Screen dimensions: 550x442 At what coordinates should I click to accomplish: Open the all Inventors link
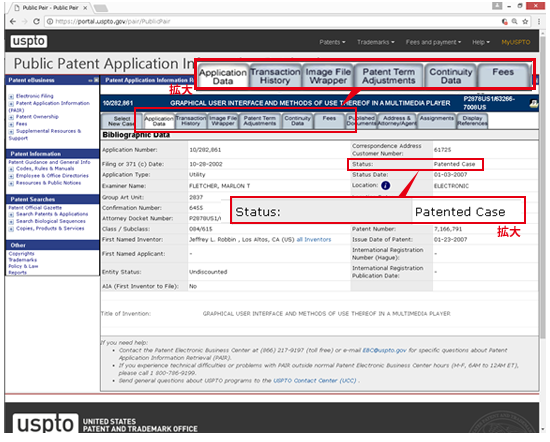(314, 240)
